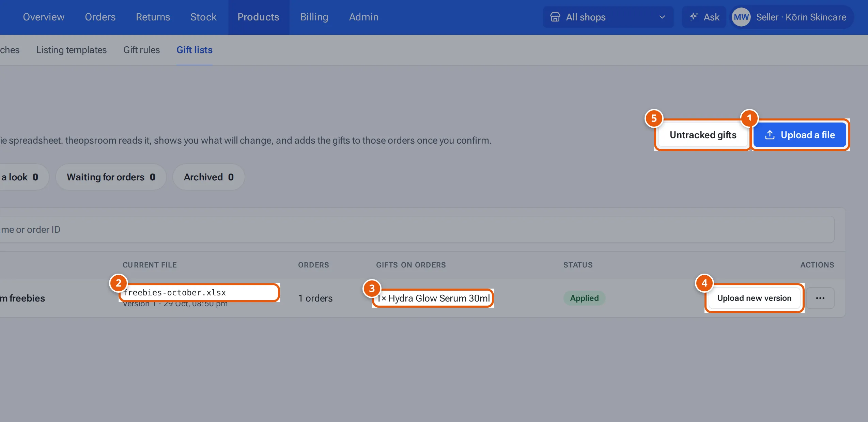Go to the Admin page
The width and height of the screenshot is (868, 422).
(364, 17)
